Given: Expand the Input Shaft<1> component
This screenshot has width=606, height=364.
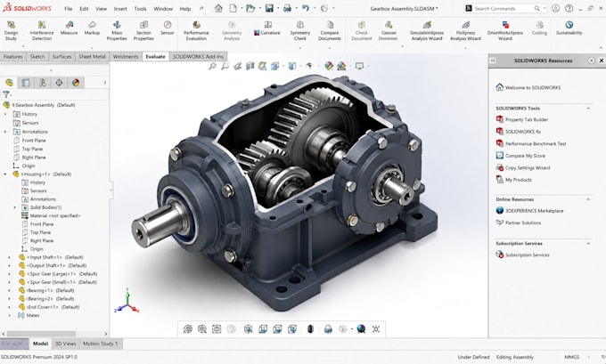Looking at the screenshot, I should pos(9,257).
